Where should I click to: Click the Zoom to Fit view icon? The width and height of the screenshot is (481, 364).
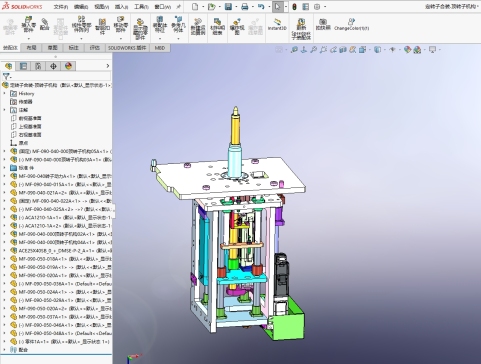(294, 50)
